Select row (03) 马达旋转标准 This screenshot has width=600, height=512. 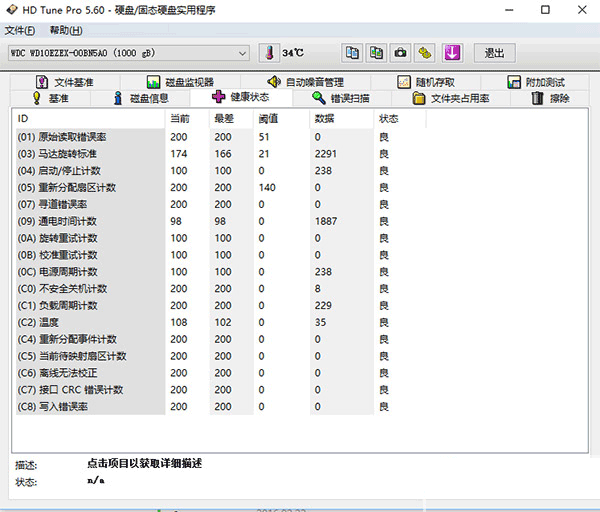tap(220, 154)
